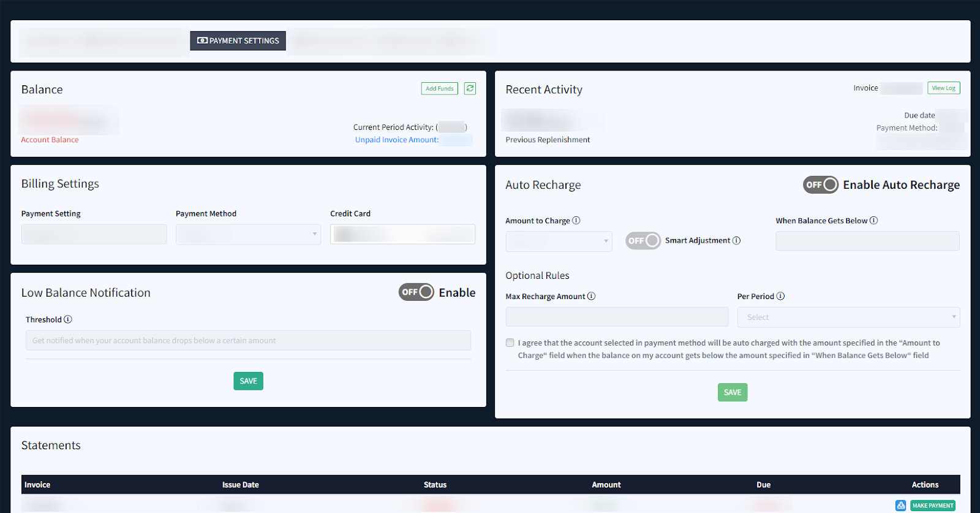Click info icon next to Threshold label
The width and height of the screenshot is (980, 513).
point(68,319)
